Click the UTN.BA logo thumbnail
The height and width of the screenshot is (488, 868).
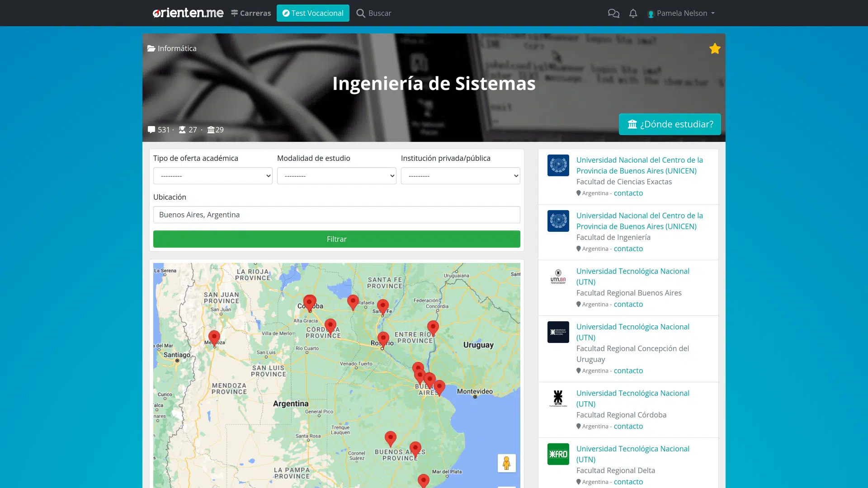558,277
